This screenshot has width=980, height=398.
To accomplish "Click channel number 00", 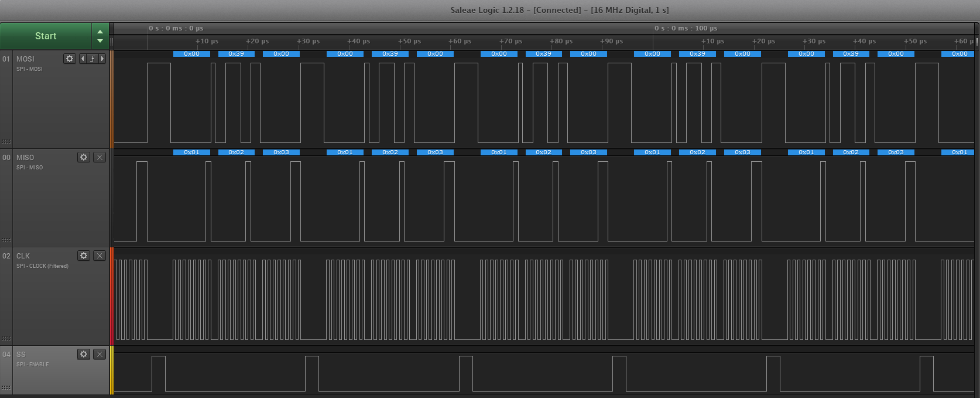I will (x=6, y=158).
